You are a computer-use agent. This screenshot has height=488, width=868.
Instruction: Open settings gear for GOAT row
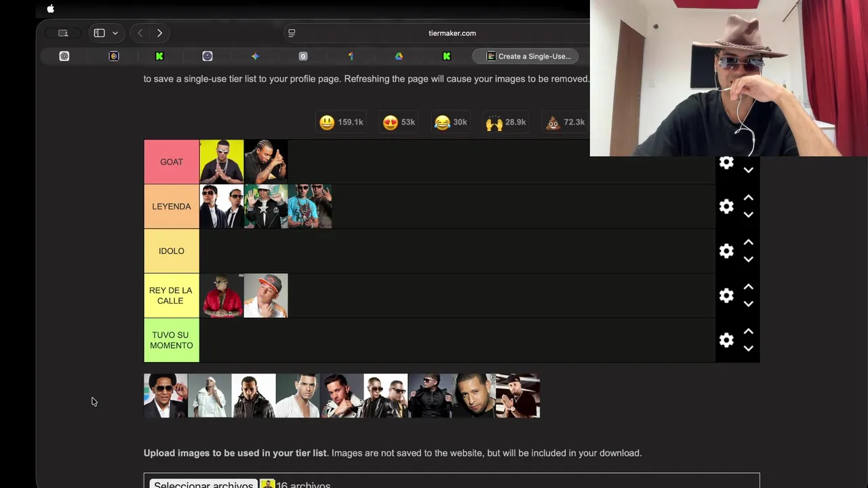pyautogui.click(x=726, y=163)
